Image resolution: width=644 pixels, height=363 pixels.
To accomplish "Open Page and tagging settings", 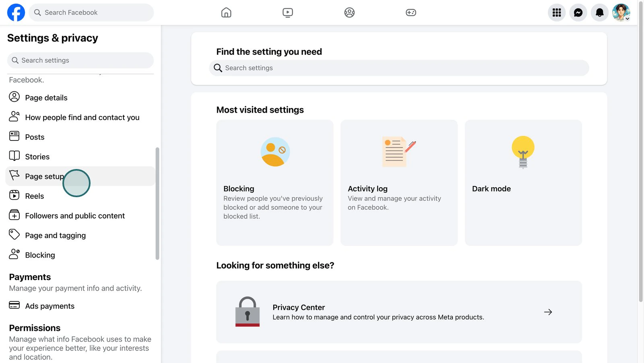I will click(x=80, y=235).
